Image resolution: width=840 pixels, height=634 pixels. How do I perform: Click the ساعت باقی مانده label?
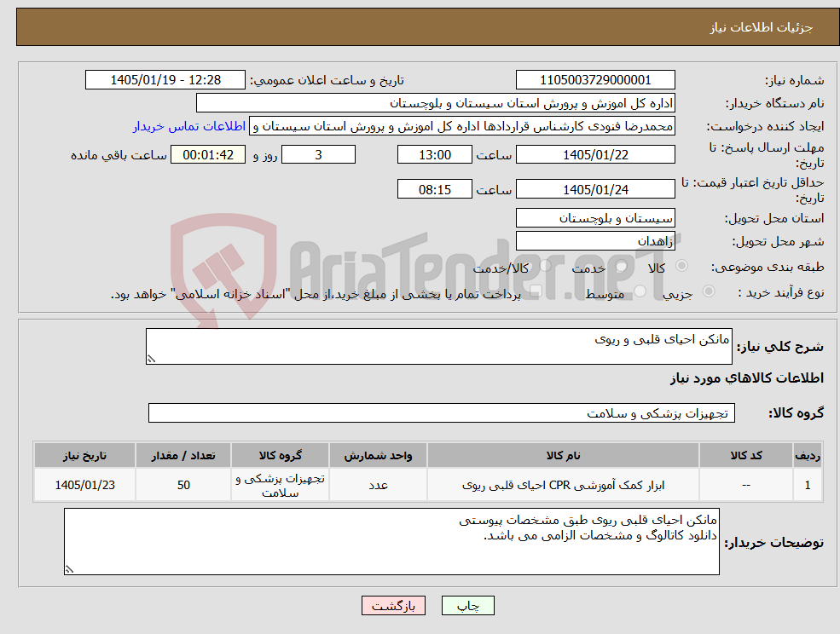(119, 155)
